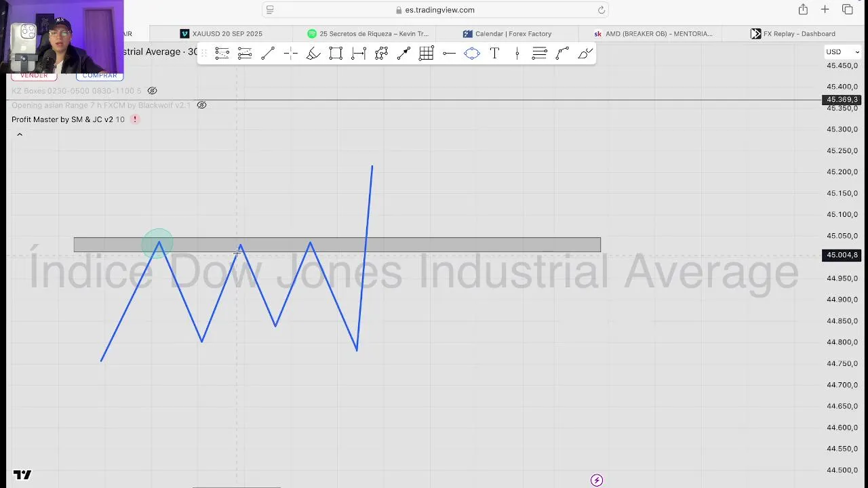Select the blue ellipse tool
This screenshot has width=868, height=488.
pyautogui.click(x=472, y=53)
